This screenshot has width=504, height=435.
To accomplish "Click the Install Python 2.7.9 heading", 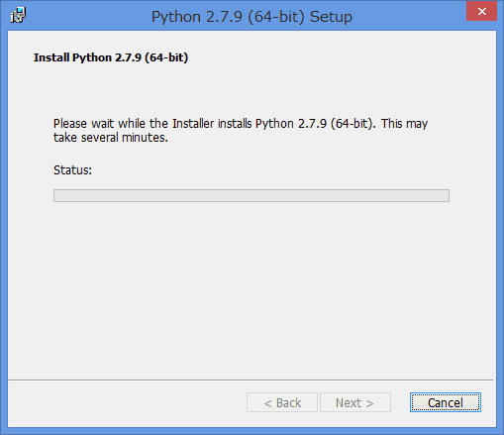I will click(111, 57).
